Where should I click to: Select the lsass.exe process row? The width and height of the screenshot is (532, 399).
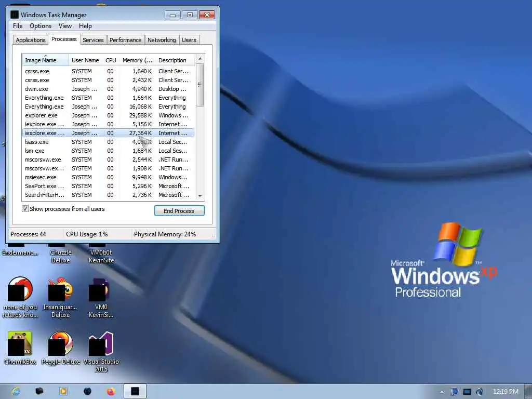click(x=109, y=142)
